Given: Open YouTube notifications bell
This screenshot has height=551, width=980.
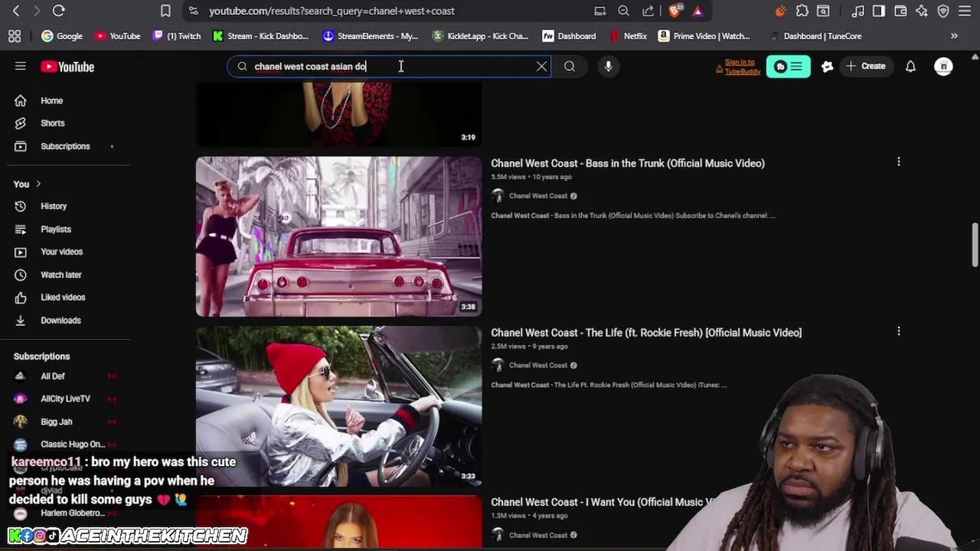Looking at the screenshot, I should click(x=910, y=67).
